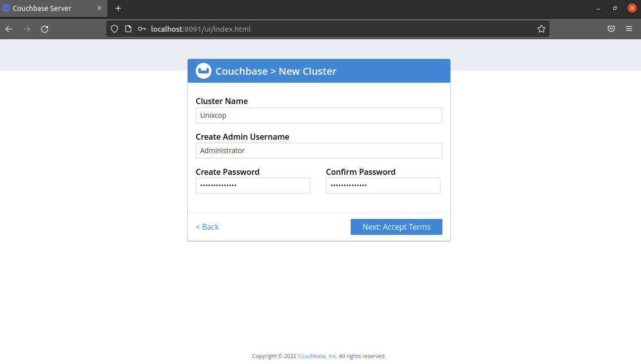Click the Couchbase favicon in the tab
The image size is (641, 364).
(6, 8)
